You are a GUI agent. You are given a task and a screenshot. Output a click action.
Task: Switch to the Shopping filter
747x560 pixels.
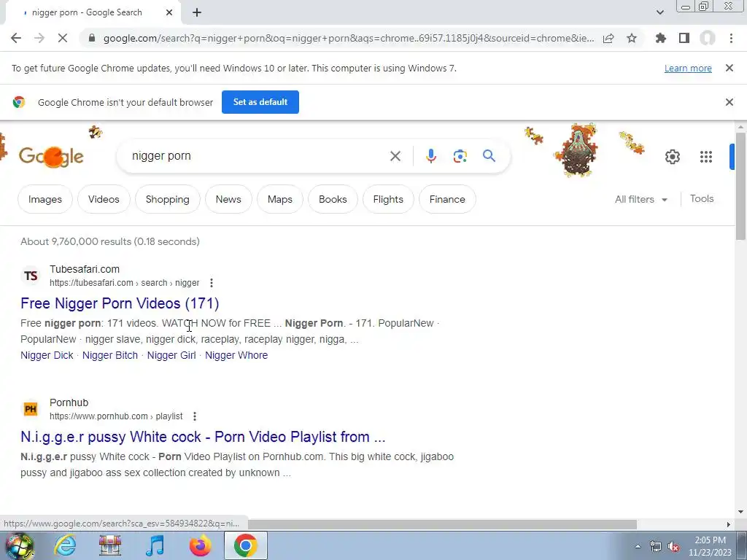(167, 199)
